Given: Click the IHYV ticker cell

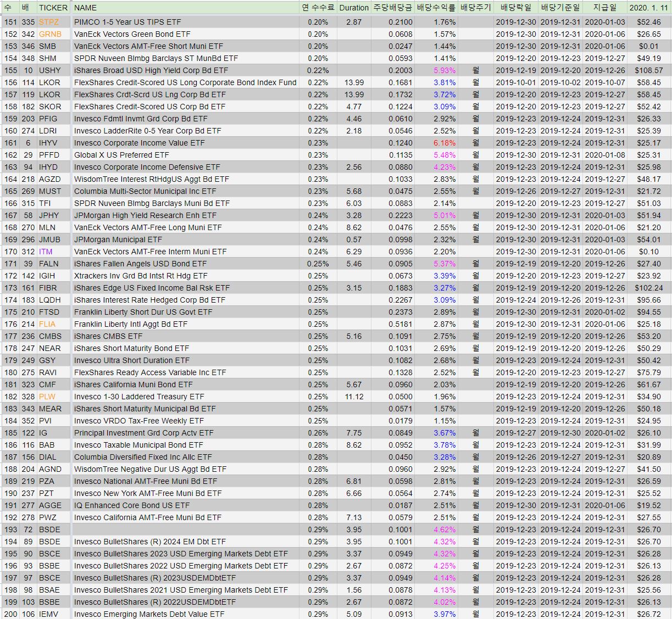Looking at the screenshot, I should click(x=53, y=143).
